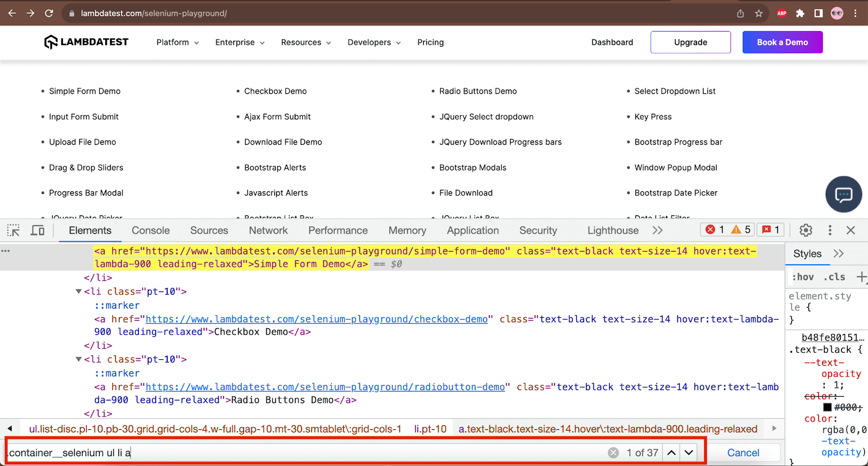868x466 pixels.
Task: Toggle the :hov element state panel
Action: (x=803, y=277)
